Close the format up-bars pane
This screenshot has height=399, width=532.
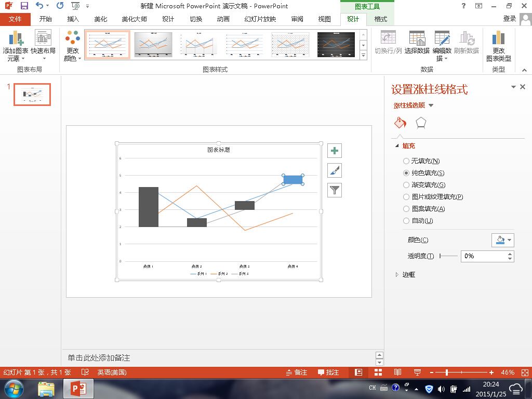tap(523, 87)
